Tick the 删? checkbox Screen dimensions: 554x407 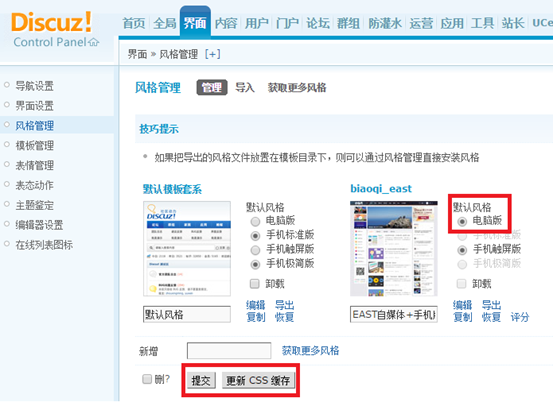click(147, 379)
